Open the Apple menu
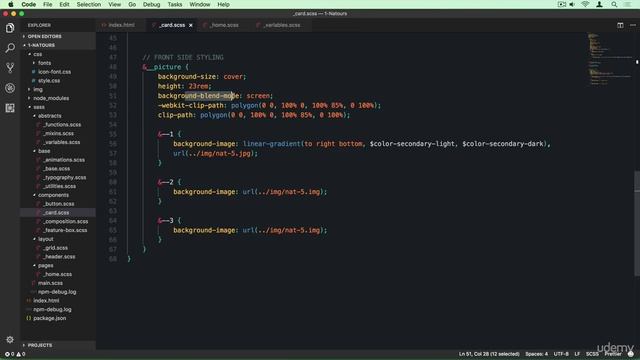 pyautogui.click(x=11, y=4)
